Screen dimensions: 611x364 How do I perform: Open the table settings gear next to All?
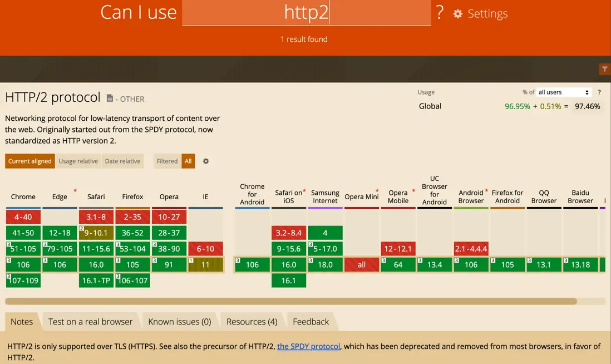pos(206,161)
